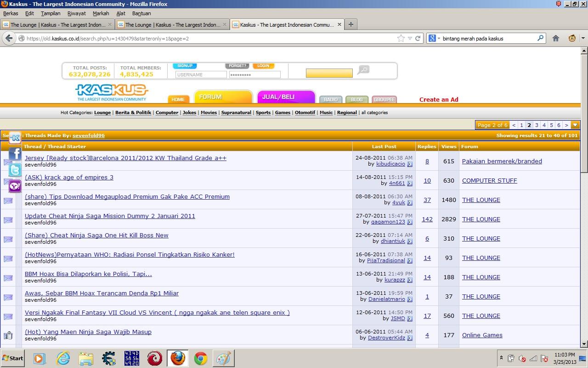Click the search magnifier in browser search box
This screenshot has width=588, height=368.
(x=541, y=38)
